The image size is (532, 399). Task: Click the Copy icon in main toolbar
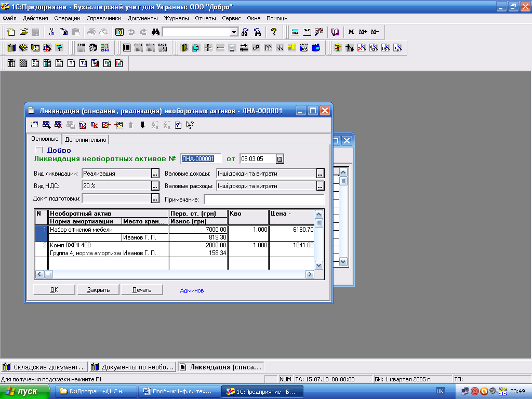tap(63, 32)
